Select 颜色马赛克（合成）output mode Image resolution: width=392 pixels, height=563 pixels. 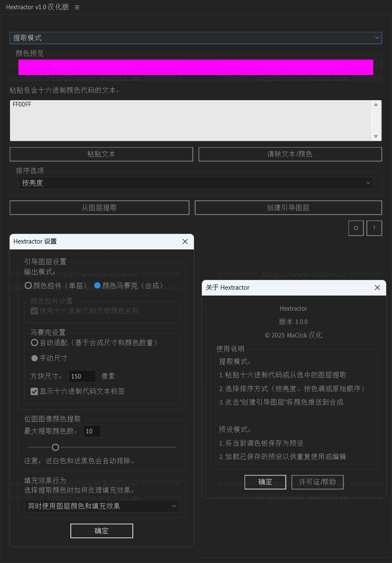pyautogui.click(x=98, y=285)
